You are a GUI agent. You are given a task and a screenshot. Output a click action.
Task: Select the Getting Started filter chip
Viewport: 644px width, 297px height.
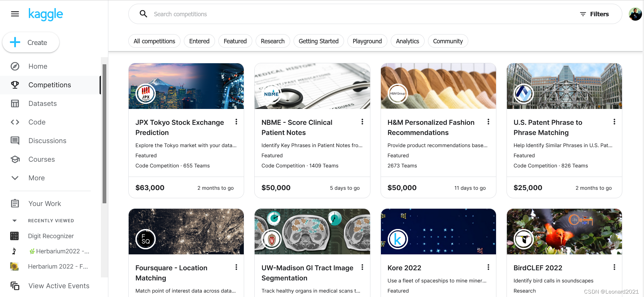click(319, 41)
